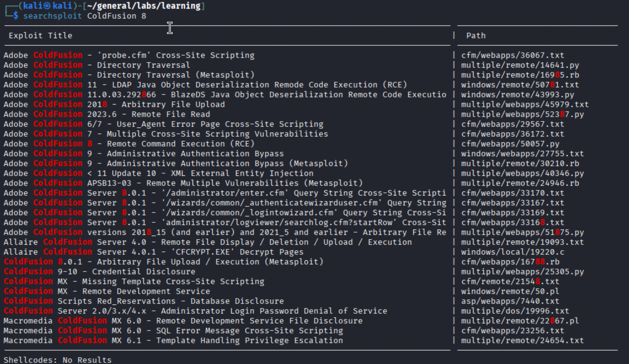Screen dimensions: 629x364
Task: Click the prompt path '~/general/labs/learning'
Action: [x=144, y=6]
